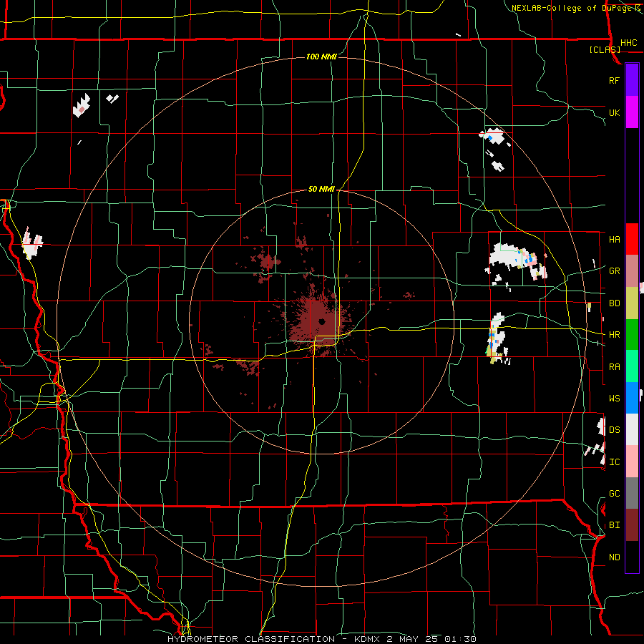Screen dimensions: 644x644
Task: Click the DS legend label
Action: [615, 430]
